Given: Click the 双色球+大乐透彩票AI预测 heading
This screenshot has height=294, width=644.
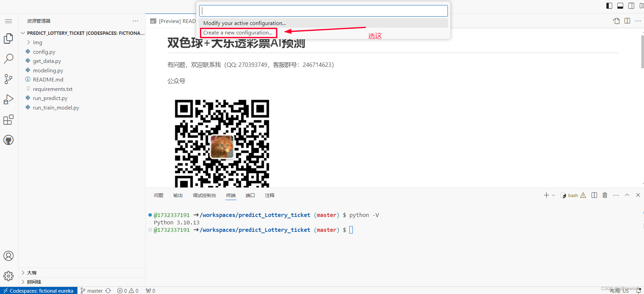Looking at the screenshot, I should tap(236, 43).
